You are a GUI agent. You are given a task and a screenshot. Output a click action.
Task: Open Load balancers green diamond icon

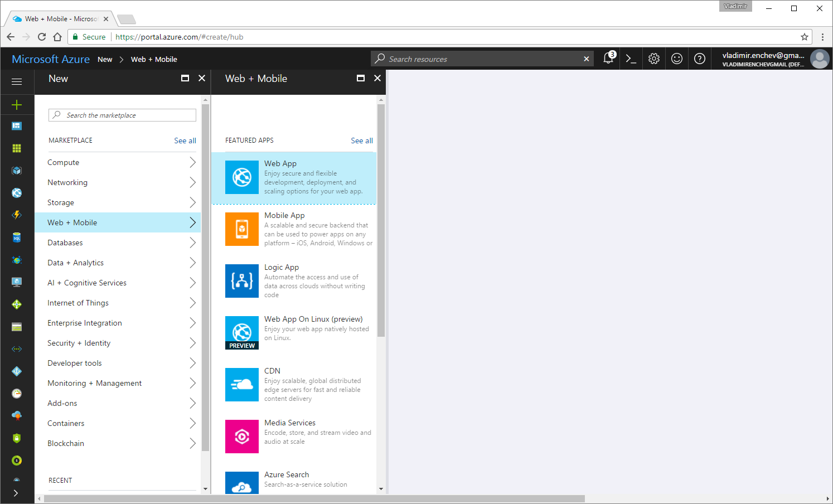17,304
